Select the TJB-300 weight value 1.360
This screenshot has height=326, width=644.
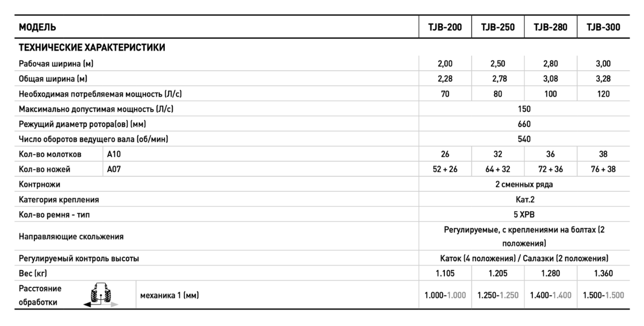[603, 273]
